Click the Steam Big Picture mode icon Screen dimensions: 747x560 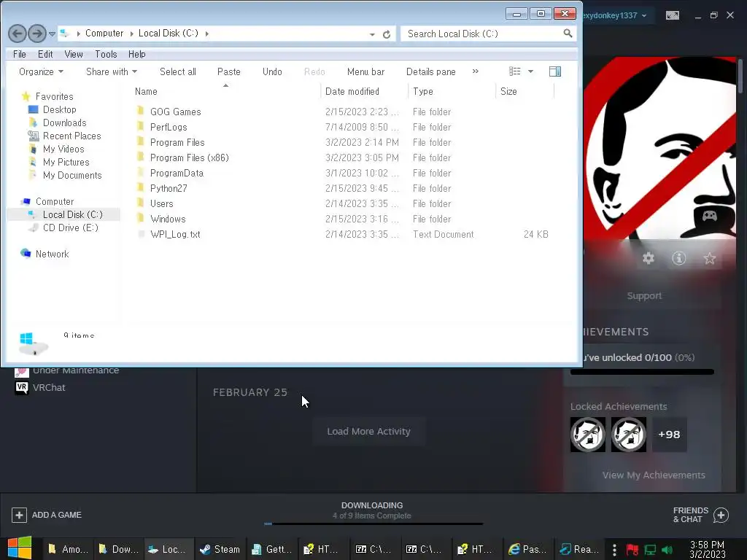tap(672, 16)
